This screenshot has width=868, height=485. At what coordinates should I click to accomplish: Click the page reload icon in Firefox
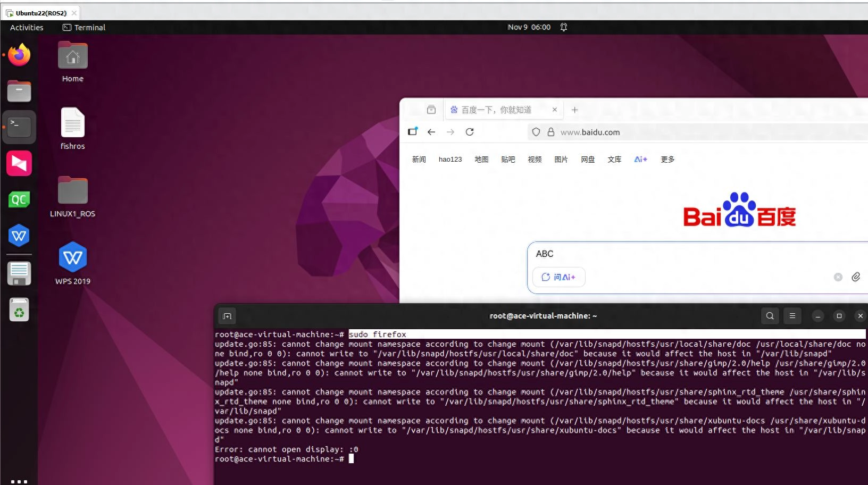[470, 132]
